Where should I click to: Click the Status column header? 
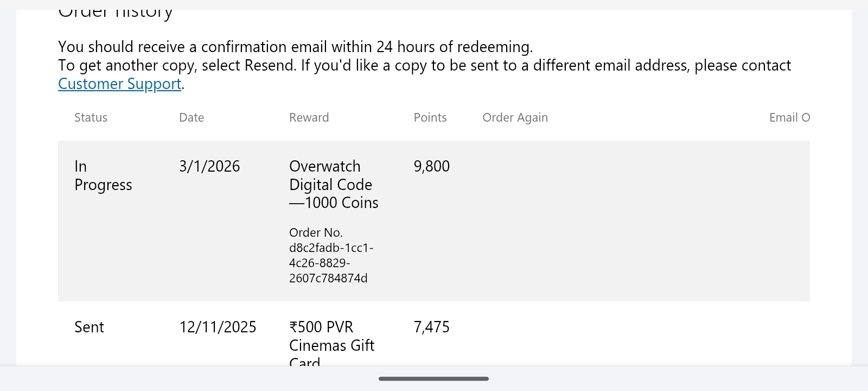[x=91, y=117]
